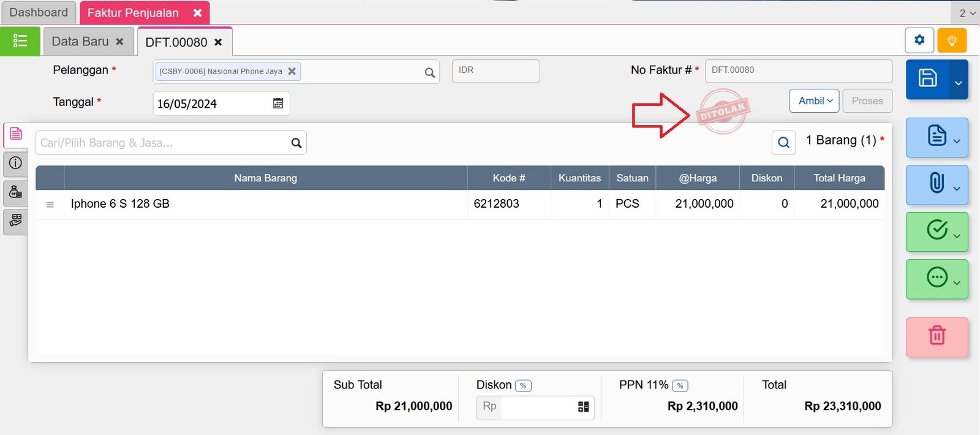Screen dimensions: 980x435
Task: Toggle Diskon percent mode
Action: click(523, 385)
